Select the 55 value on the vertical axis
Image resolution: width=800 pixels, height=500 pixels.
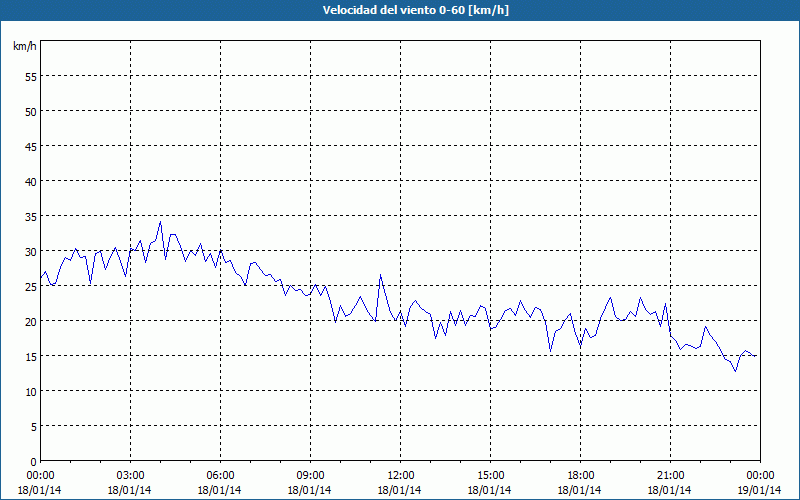[x=31, y=76]
